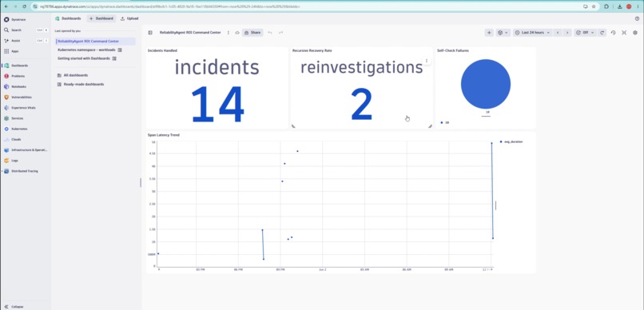Open Recursive Recovery Rate tile options menu

point(427,61)
